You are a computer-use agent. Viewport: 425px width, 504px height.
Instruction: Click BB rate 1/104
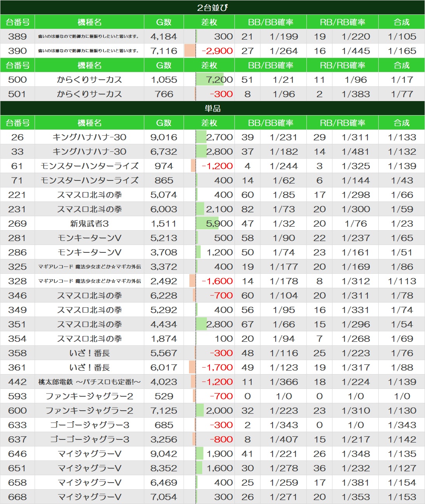click(284, 296)
